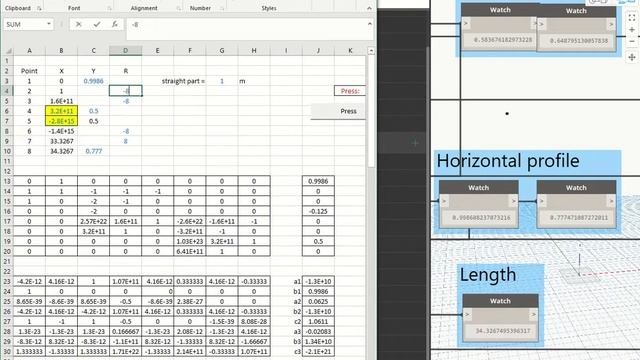Open the Number group dialog launcher
This screenshot has width=640, height=360.
(x=222, y=8)
